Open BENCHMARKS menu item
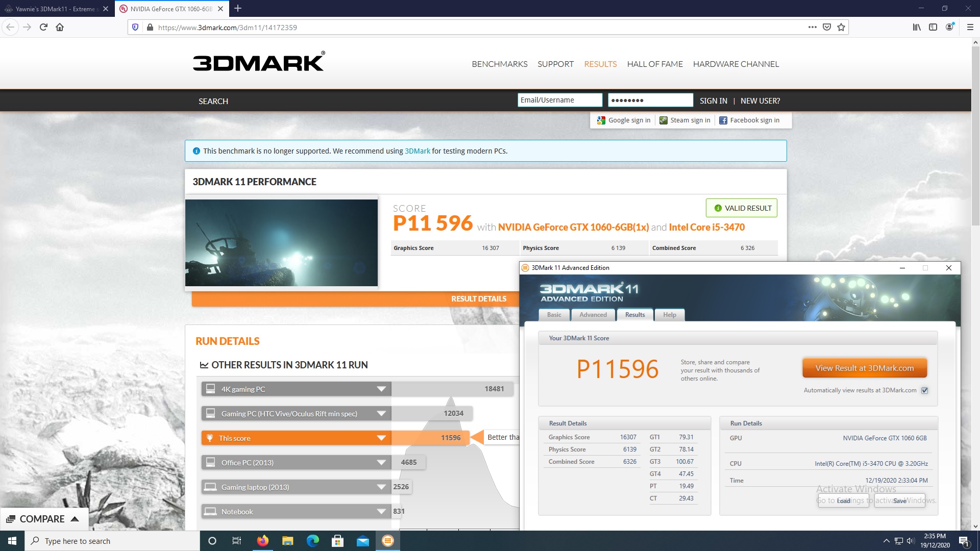Screen dimensions: 980x551 [x=500, y=64]
